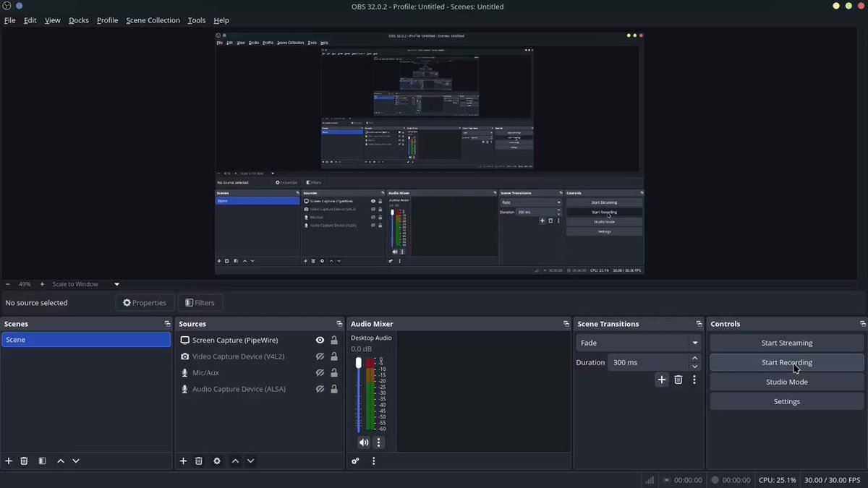The image size is (868, 488).
Task: Click the connection status bars icon
Action: pos(650,480)
